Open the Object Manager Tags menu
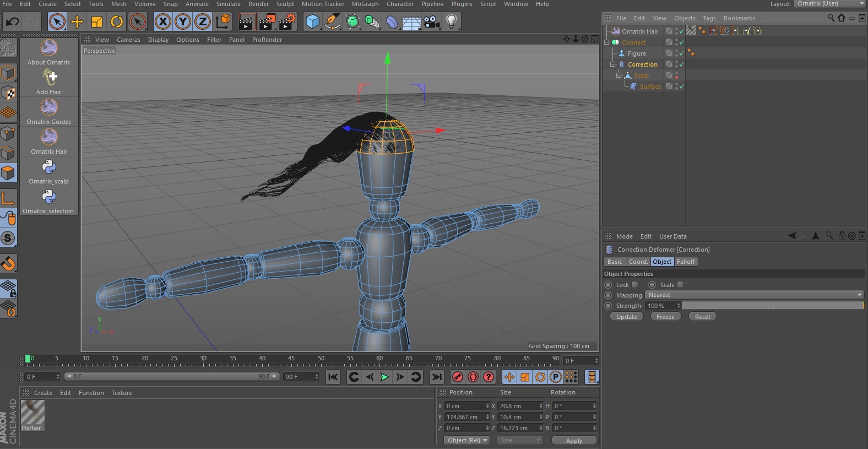The height and width of the screenshot is (449, 868). pyautogui.click(x=709, y=18)
